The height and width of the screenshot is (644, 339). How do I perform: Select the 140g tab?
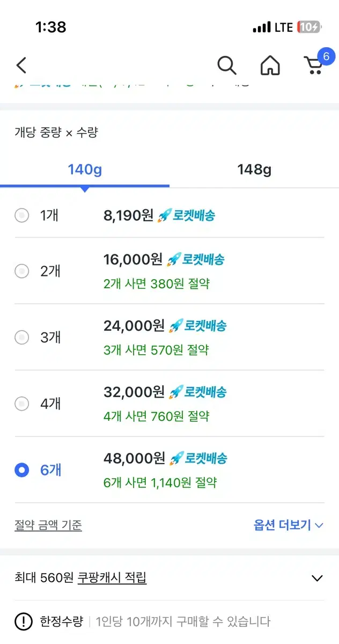85,170
